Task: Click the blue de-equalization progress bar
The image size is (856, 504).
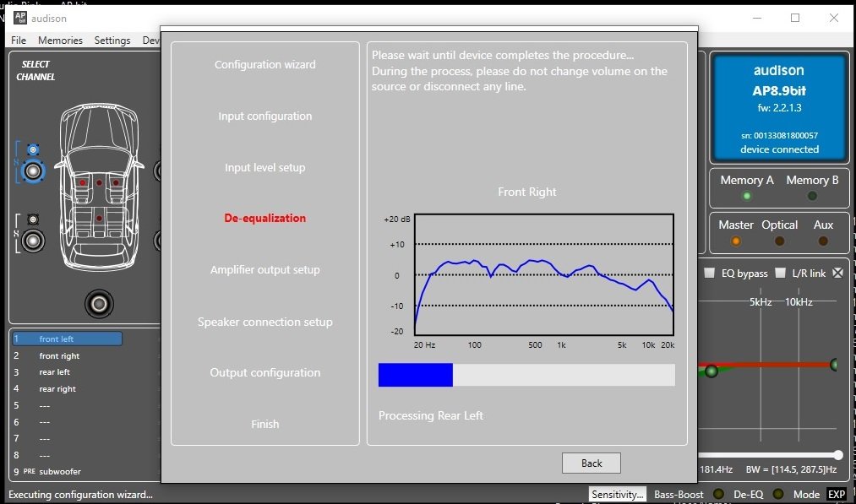Action: [526, 376]
